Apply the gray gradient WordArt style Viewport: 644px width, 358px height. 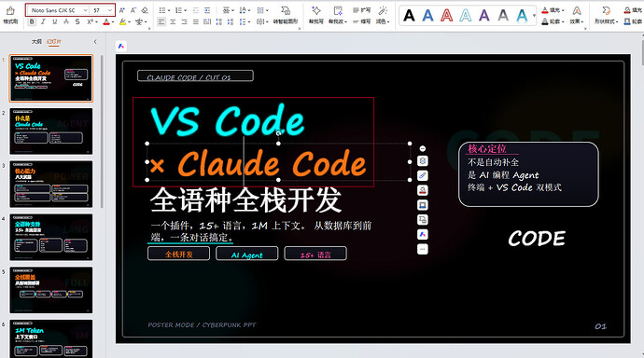[503, 16]
